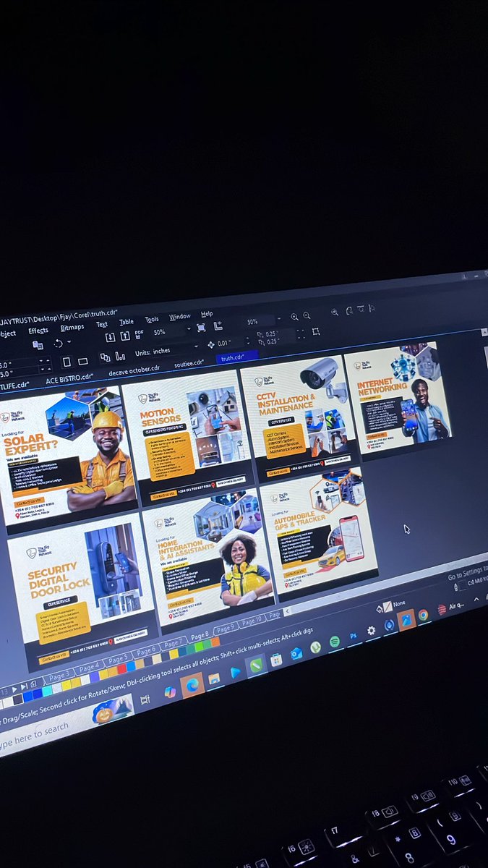Image resolution: width=488 pixels, height=868 pixels.
Task: Go to Page 4 tab
Action: click(90, 668)
